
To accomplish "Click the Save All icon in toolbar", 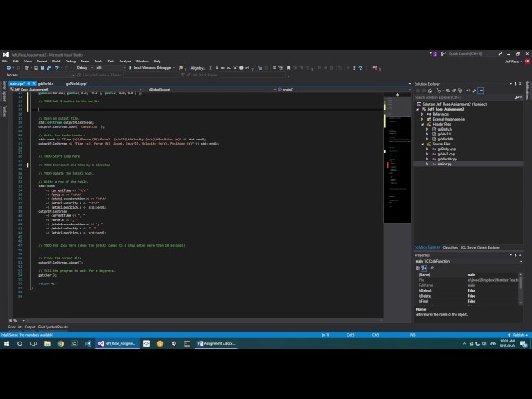I will [48, 68].
